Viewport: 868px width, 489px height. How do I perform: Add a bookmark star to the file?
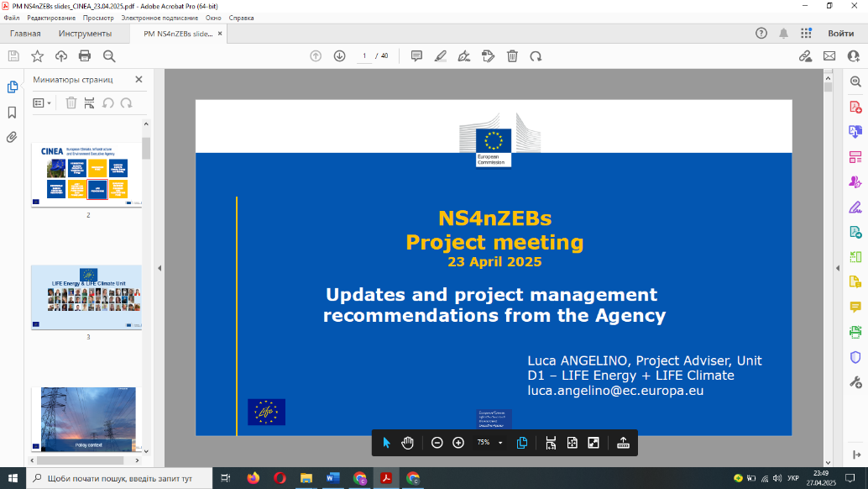(37, 56)
